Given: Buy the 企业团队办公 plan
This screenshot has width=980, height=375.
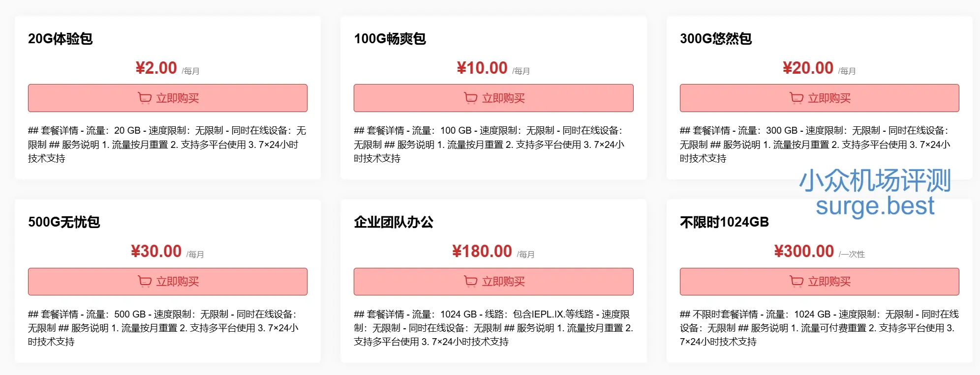Looking at the screenshot, I should 493,282.
